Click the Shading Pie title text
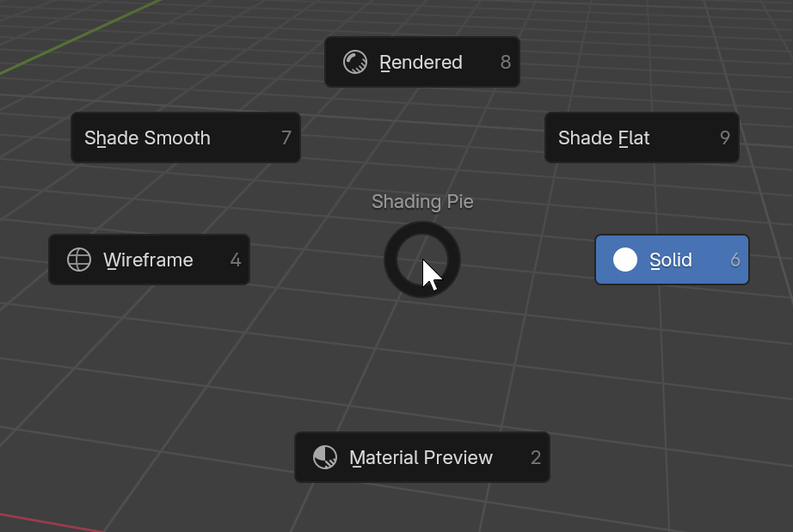 click(x=422, y=201)
